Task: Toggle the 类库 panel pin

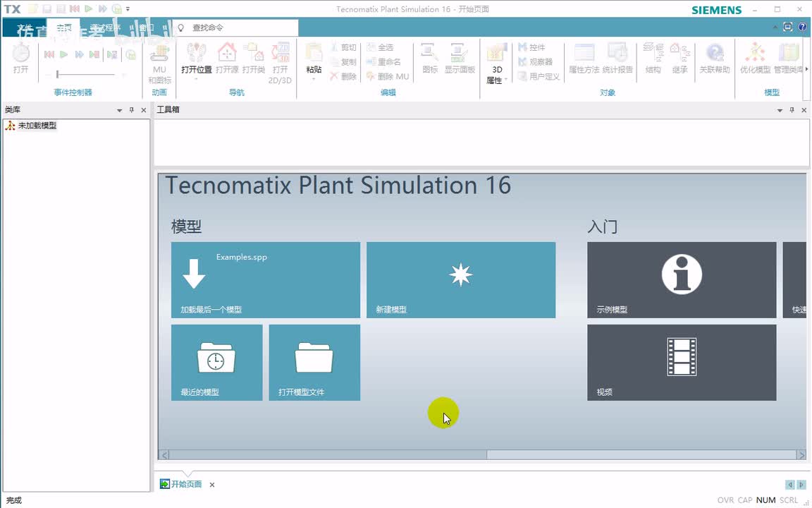Action: point(132,110)
